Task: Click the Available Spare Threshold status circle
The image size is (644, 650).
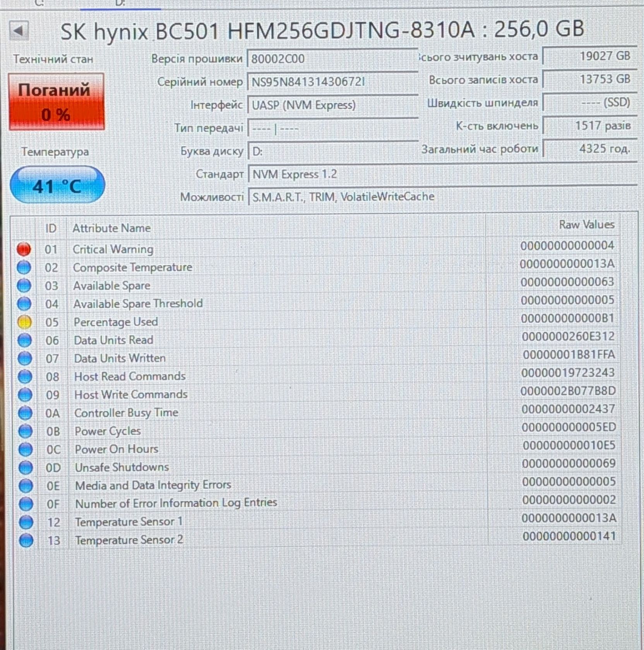Action: pyautogui.click(x=24, y=304)
